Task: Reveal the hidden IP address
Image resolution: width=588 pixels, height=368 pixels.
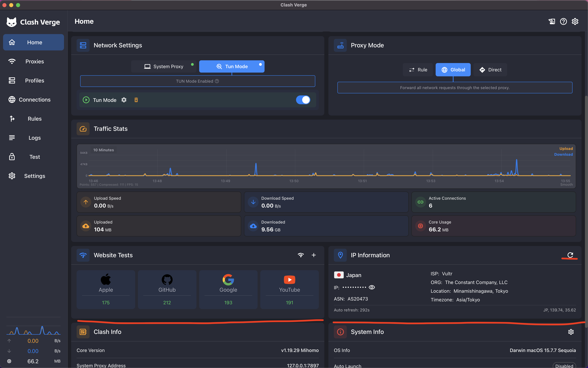Action: click(x=372, y=287)
